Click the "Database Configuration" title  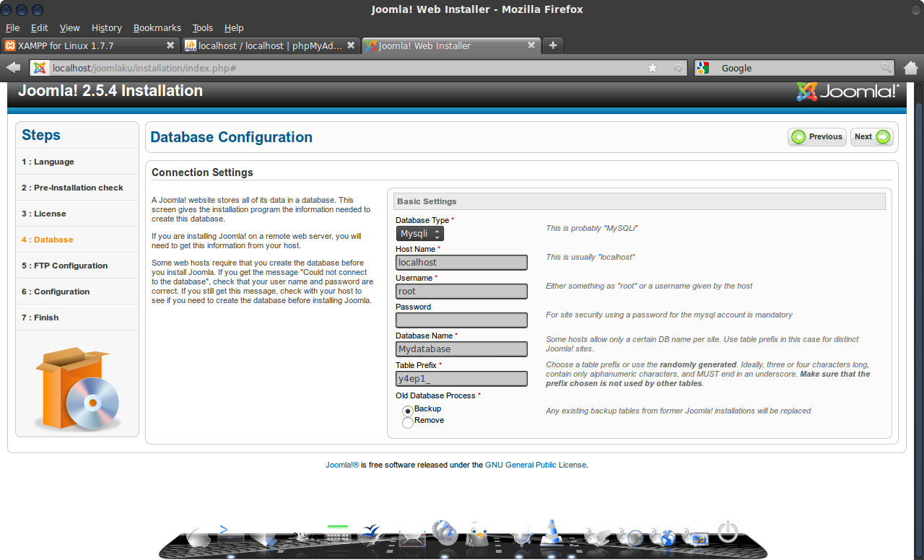[x=232, y=137]
